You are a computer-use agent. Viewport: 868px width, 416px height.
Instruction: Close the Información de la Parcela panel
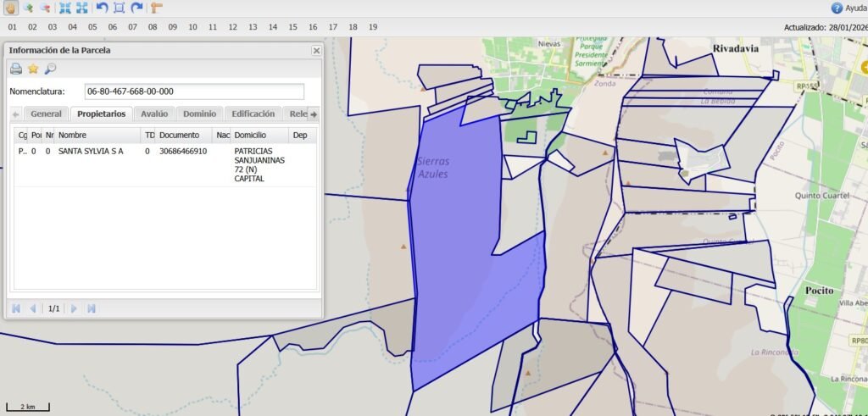coord(315,51)
